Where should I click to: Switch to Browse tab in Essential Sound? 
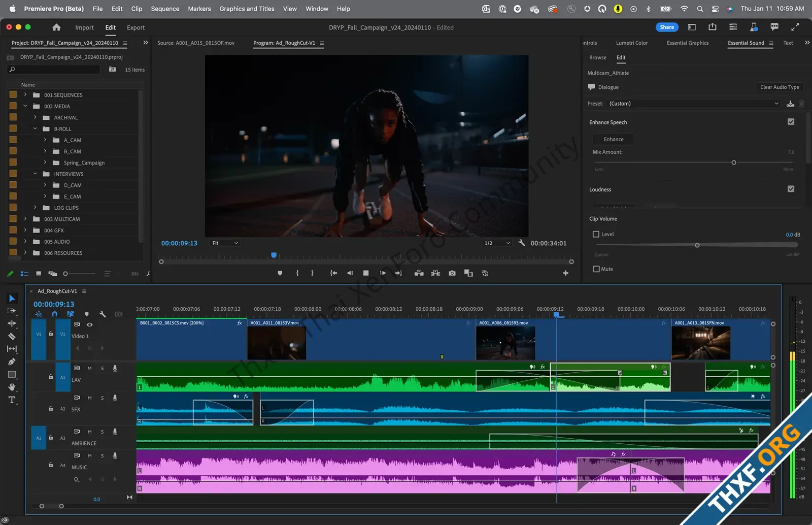coord(598,57)
